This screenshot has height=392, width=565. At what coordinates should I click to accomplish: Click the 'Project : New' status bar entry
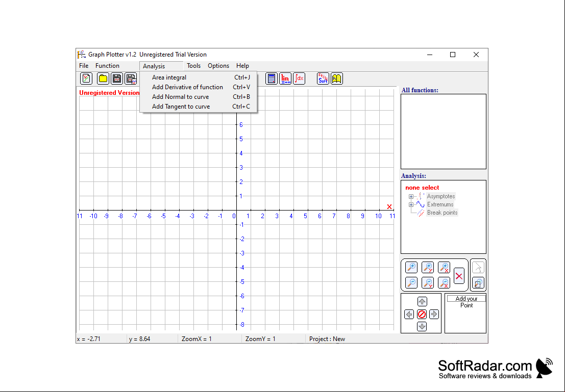click(327, 338)
